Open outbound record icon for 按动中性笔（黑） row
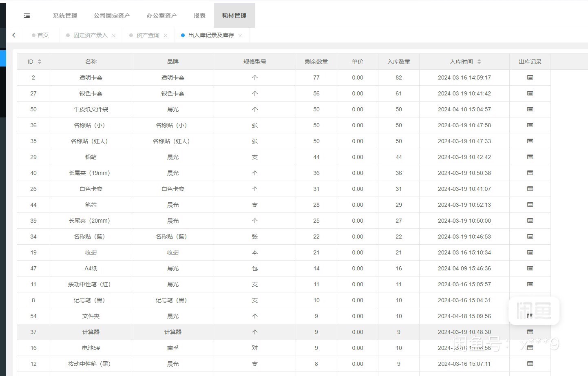Viewport: 588px width, 376px height. (530, 364)
